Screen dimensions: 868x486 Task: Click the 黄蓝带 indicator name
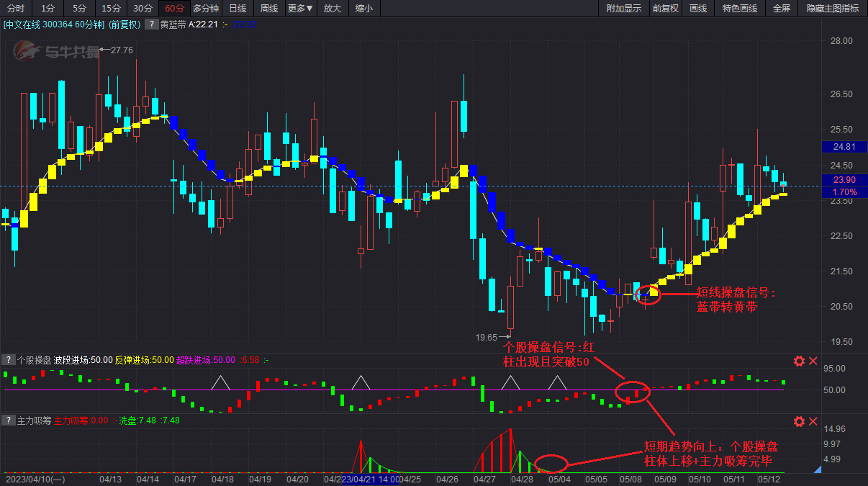pyautogui.click(x=173, y=24)
